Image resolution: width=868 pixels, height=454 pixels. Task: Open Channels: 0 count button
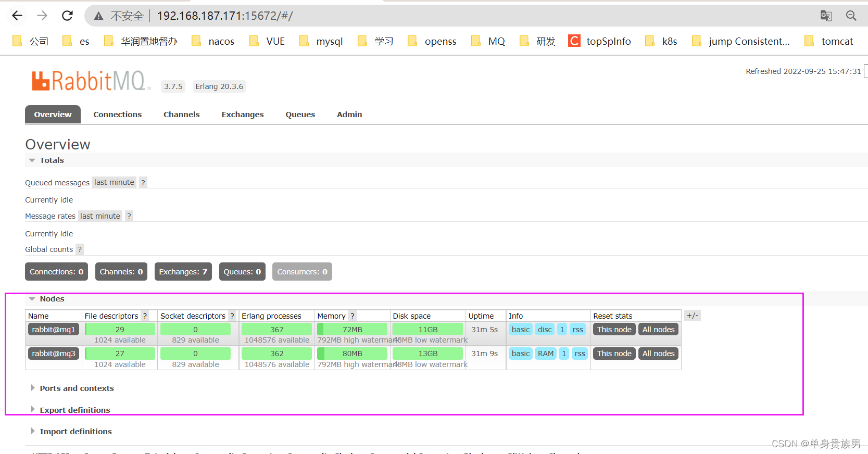click(121, 272)
